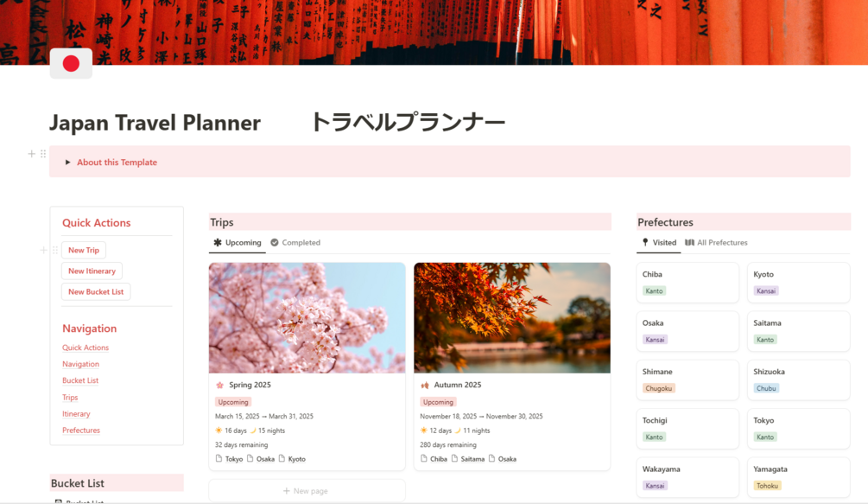
Task: Expand the About this Template toggle
Action: click(x=67, y=163)
